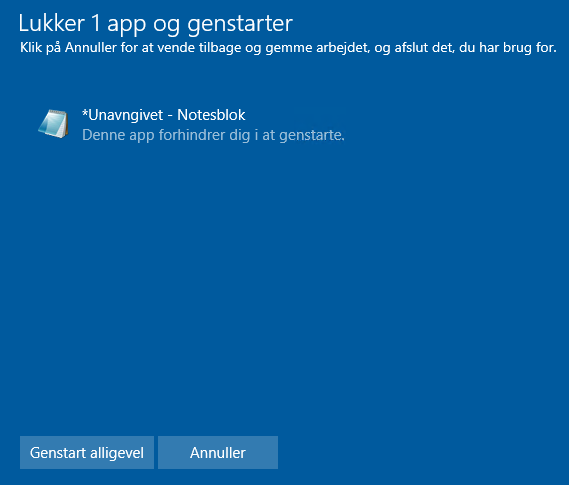Click the phrase 'afslut det' in the instructions
Viewport: 569px width, 485px height.
click(x=424, y=48)
